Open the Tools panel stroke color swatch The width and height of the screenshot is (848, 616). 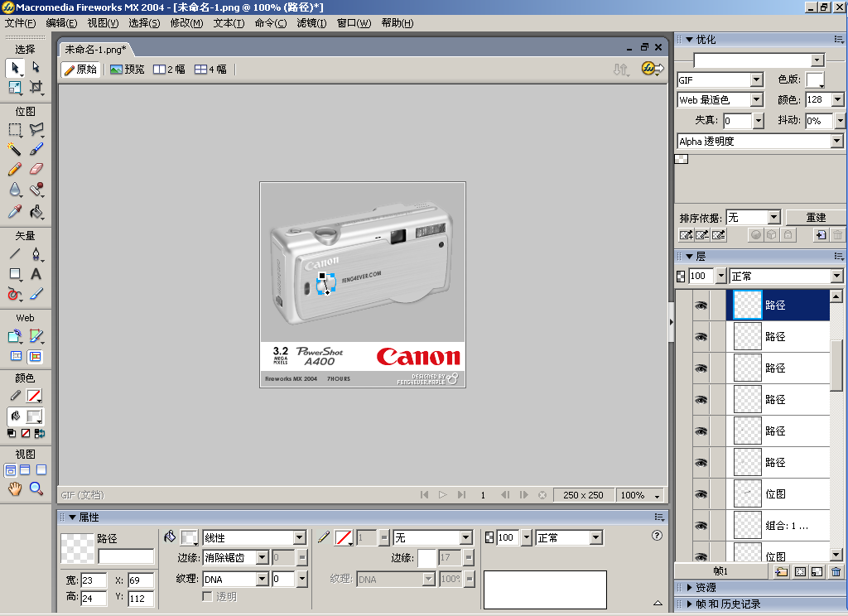tap(34, 396)
